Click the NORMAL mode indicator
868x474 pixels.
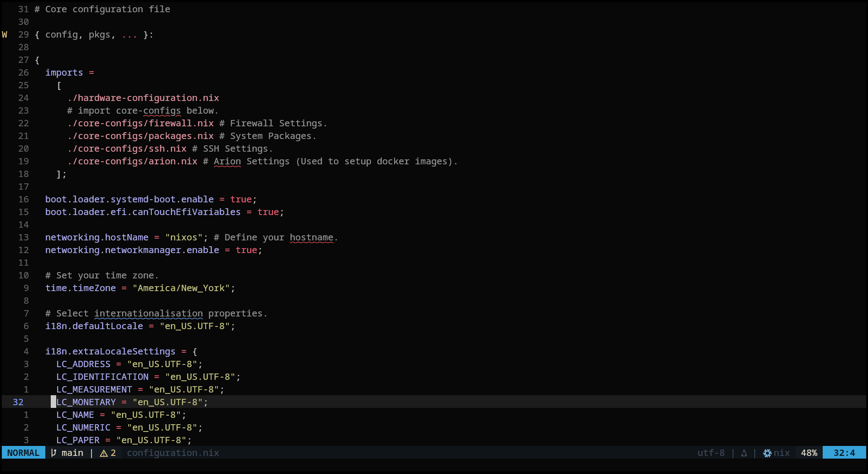23,453
